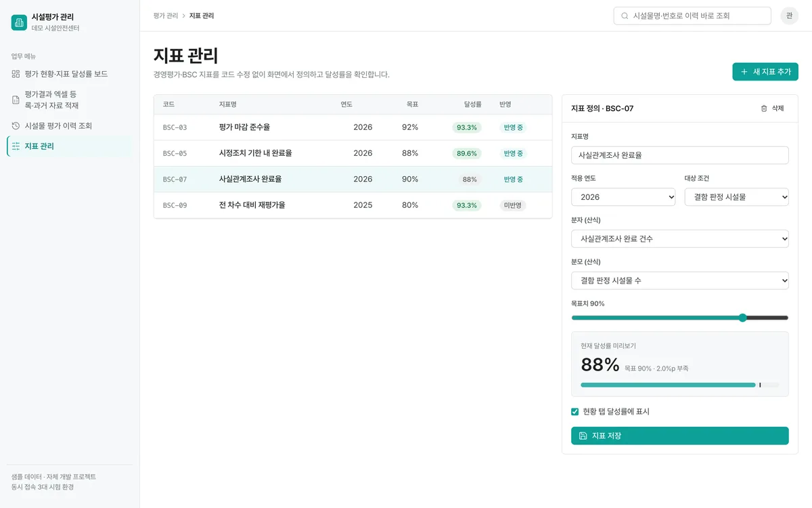Image resolution: width=812 pixels, height=508 pixels.
Task: Click the 현재 달성률 progress bar
Action: point(680,385)
